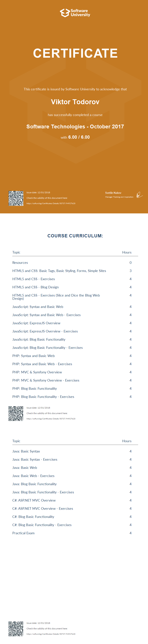148x644 pixels.
Task: Click the QR code on the orange certificate page
Action: (x=16, y=198)
